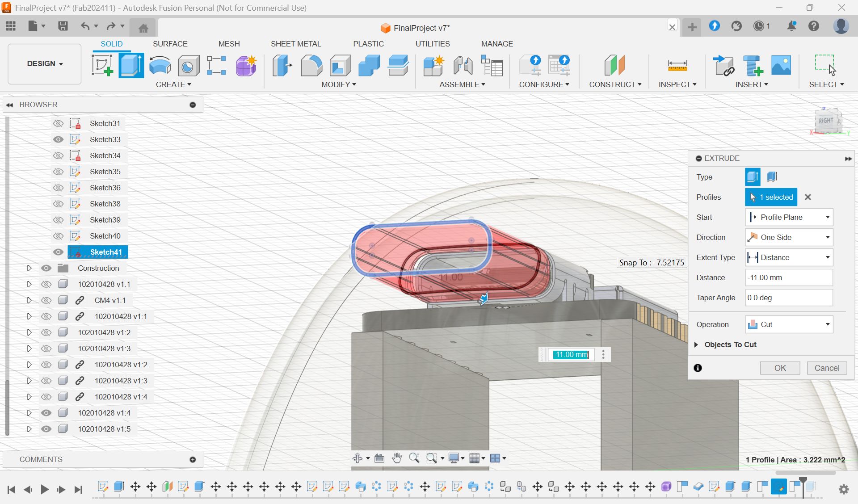Select the thin extrude type icon
Screen dimensions: 858x504
772,177
